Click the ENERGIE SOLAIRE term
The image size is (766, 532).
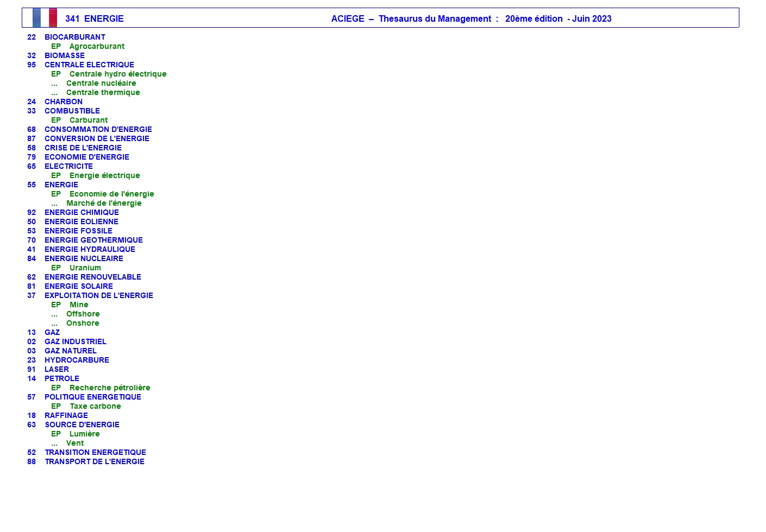coord(78,286)
